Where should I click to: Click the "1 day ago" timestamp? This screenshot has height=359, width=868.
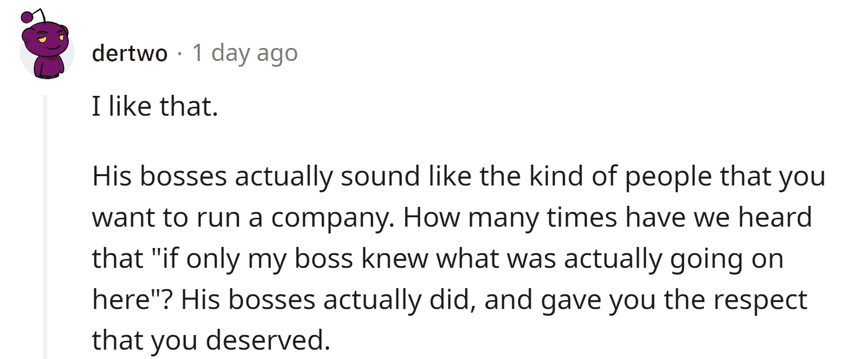pos(245,53)
